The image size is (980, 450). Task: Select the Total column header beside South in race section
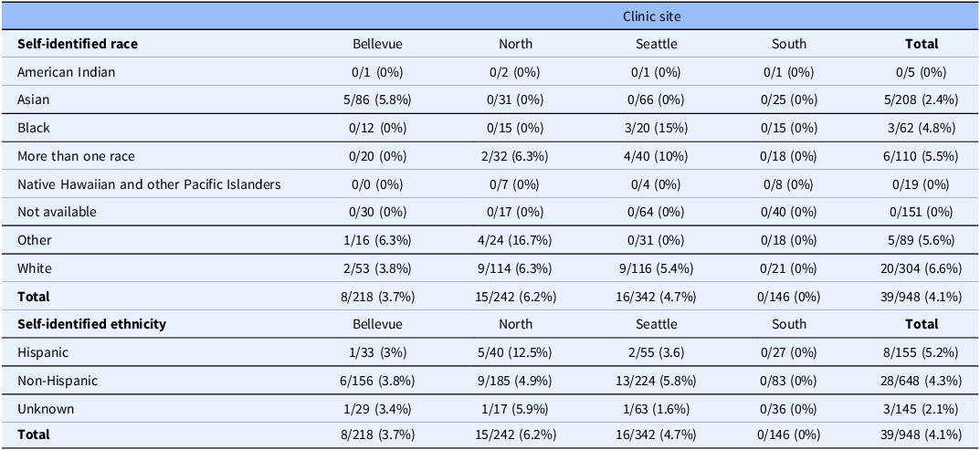(922, 44)
